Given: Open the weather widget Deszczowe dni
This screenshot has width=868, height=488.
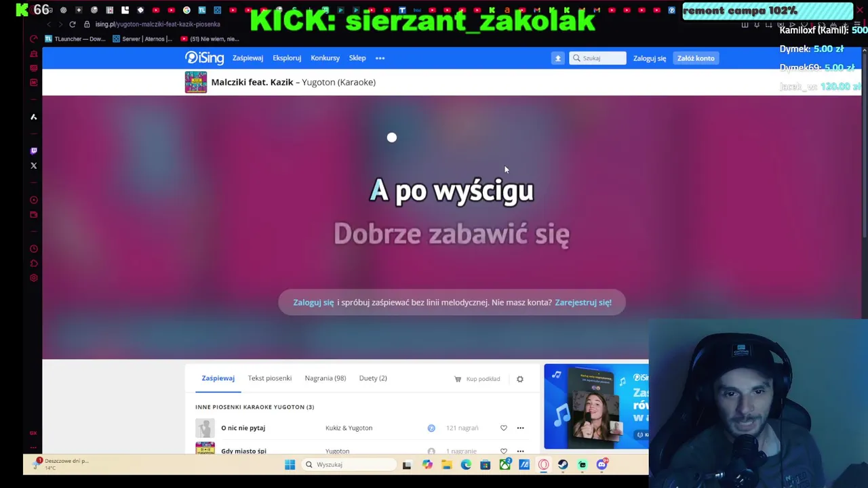Looking at the screenshot, I should tap(61, 464).
